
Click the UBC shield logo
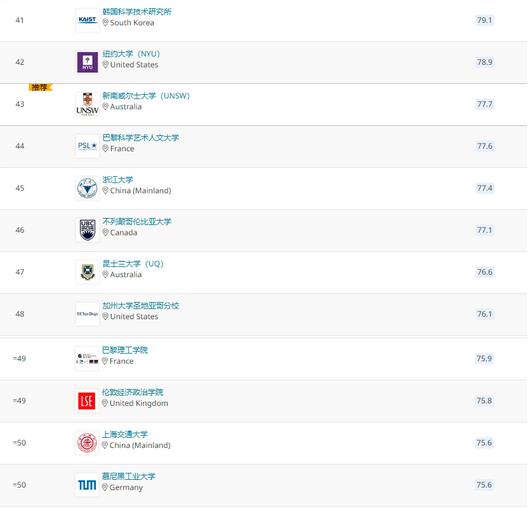pyautogui.click(x=87, y=230)
